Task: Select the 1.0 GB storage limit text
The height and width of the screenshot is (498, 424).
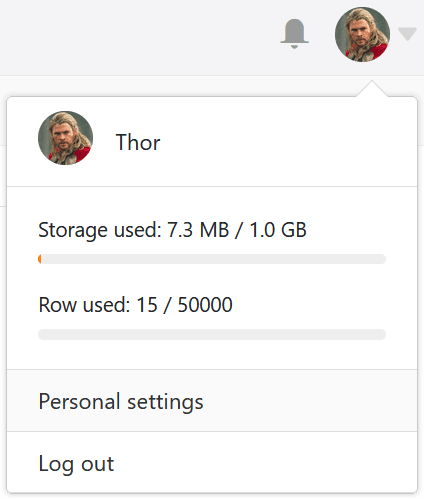Action: pyautogui.click(x=278, y=230)
